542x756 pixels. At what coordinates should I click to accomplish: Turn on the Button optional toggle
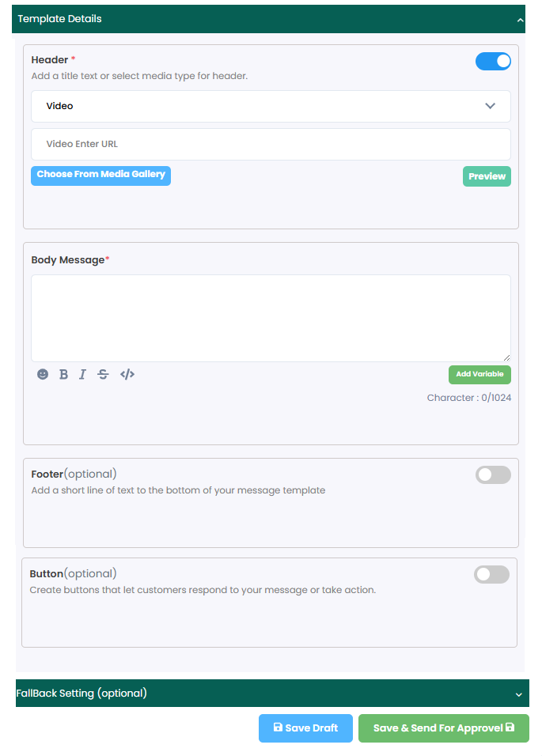click(491, 575)
